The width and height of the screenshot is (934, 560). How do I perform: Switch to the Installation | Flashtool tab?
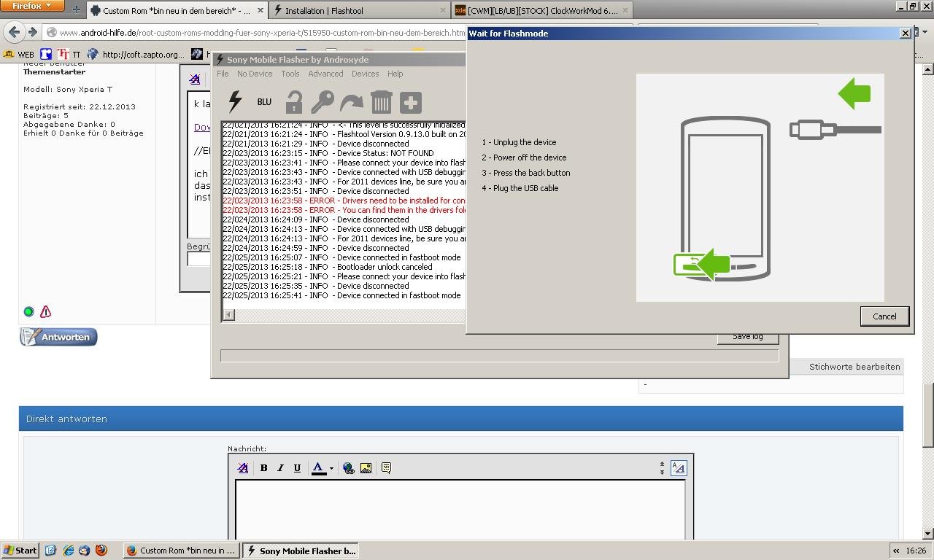[360, 11]
